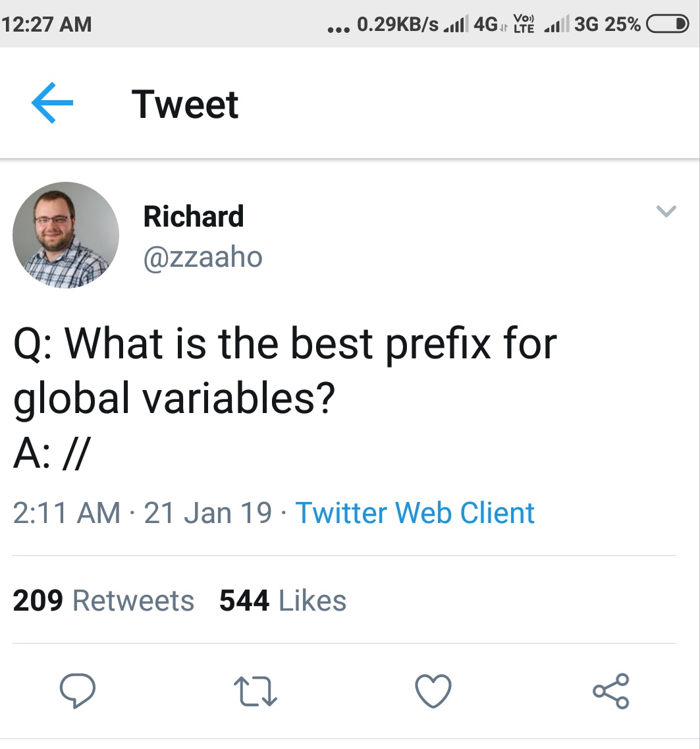Tap the Tweet header title

(x=184, y=104)
